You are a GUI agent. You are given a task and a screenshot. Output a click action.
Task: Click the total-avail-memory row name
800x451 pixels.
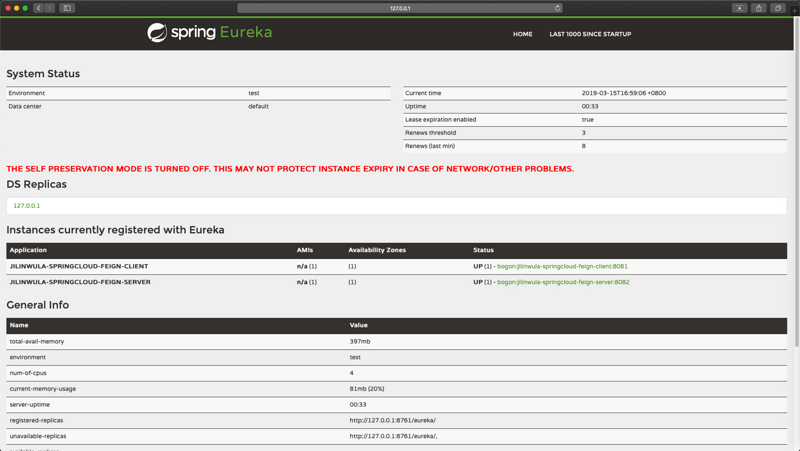tap(37, 341)
